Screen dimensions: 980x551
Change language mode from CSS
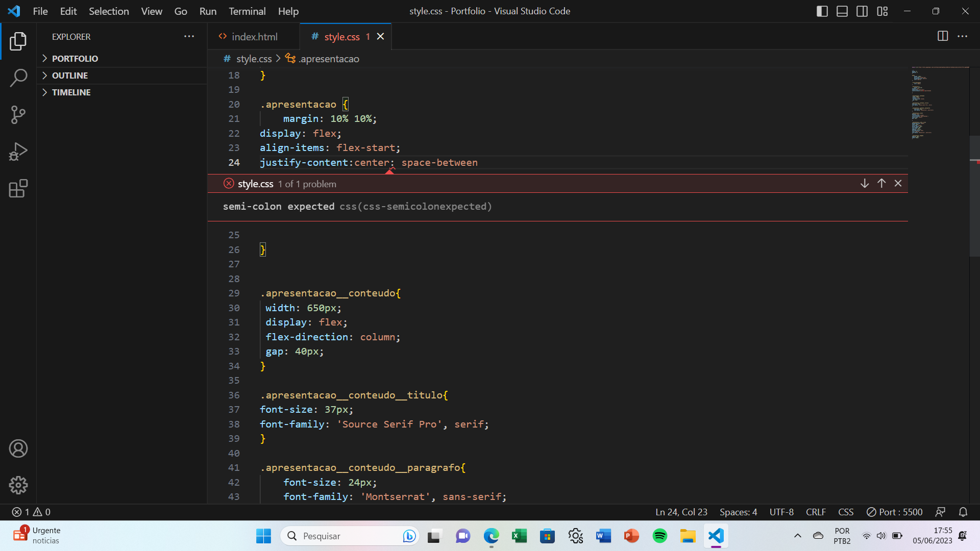click(x=846, y=512)
